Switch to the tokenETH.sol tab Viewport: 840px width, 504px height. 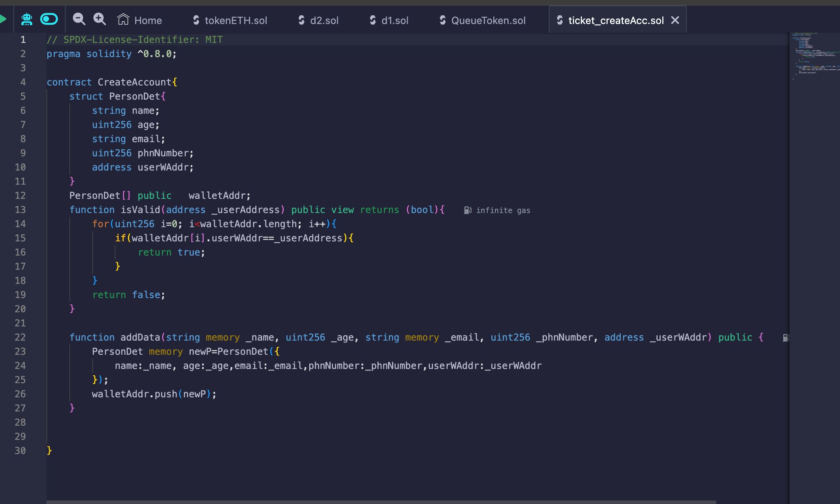[229, 20]
